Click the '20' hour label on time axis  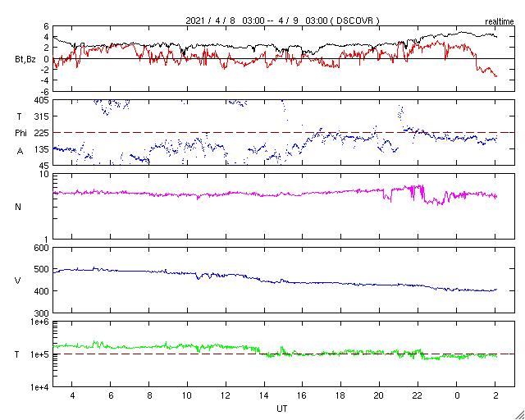click(x=379, y=395)
